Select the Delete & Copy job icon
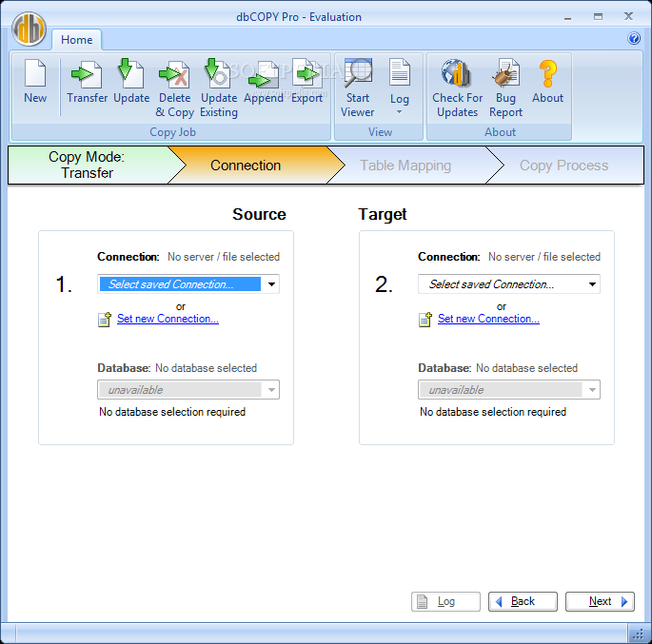Screen dimensions: 652x644 pos(174,74)
